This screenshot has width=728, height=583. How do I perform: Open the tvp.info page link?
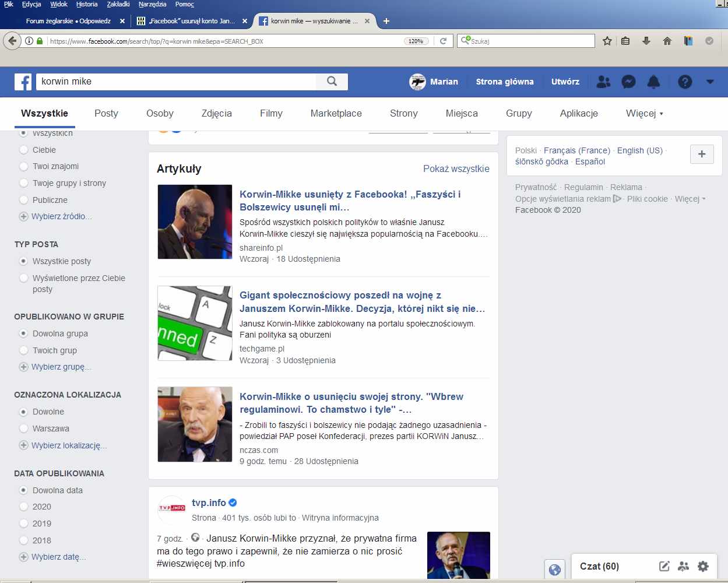[209, 503]
